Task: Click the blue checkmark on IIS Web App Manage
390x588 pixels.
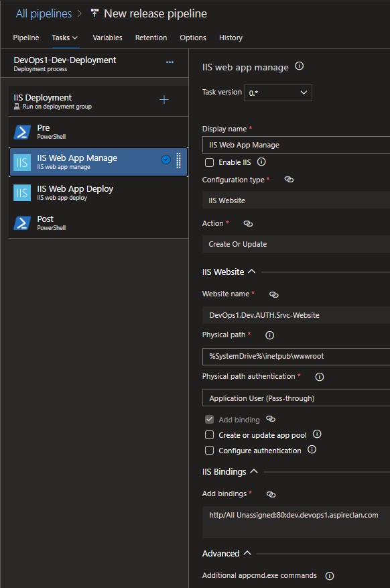Action: [166, 160]
